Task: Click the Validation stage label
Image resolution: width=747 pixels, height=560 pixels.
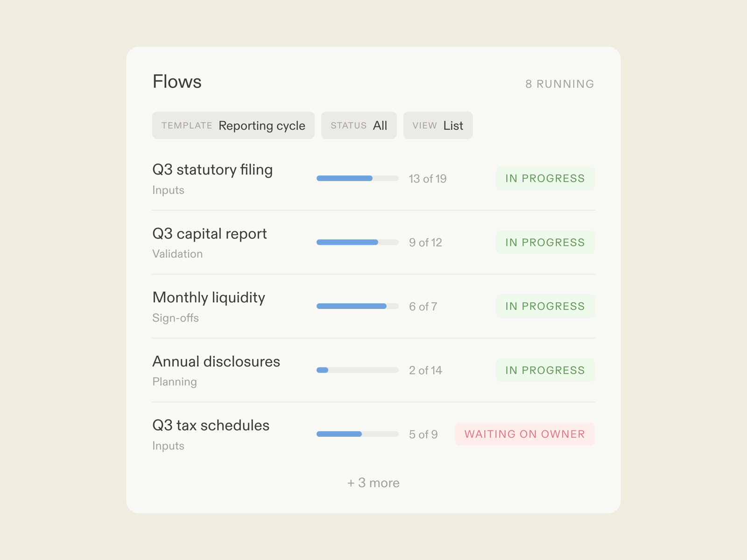Action: pyautogui.click(x=177, y=254)
